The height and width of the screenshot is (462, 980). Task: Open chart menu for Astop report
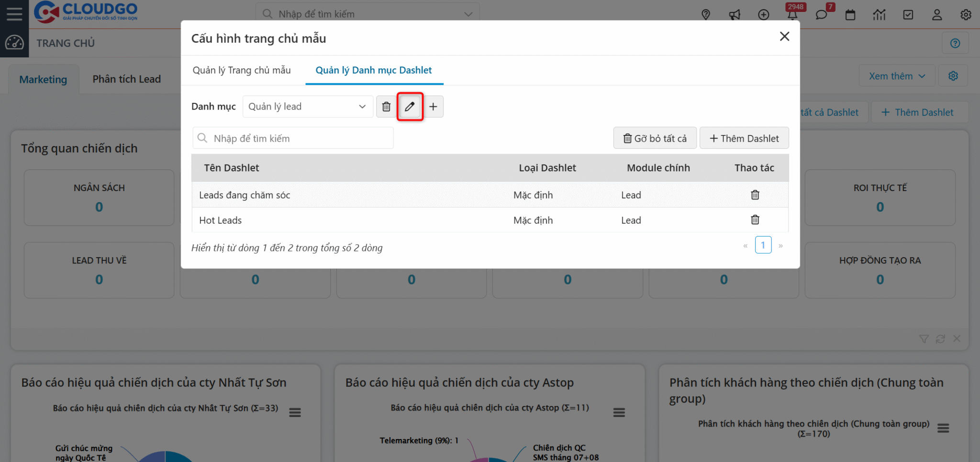(619, 412)
